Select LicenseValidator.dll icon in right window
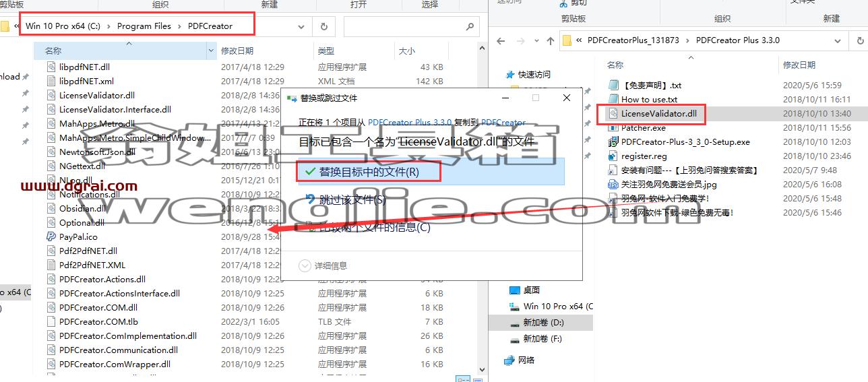The height and width of the screenshot is (382, 868). 613,114
